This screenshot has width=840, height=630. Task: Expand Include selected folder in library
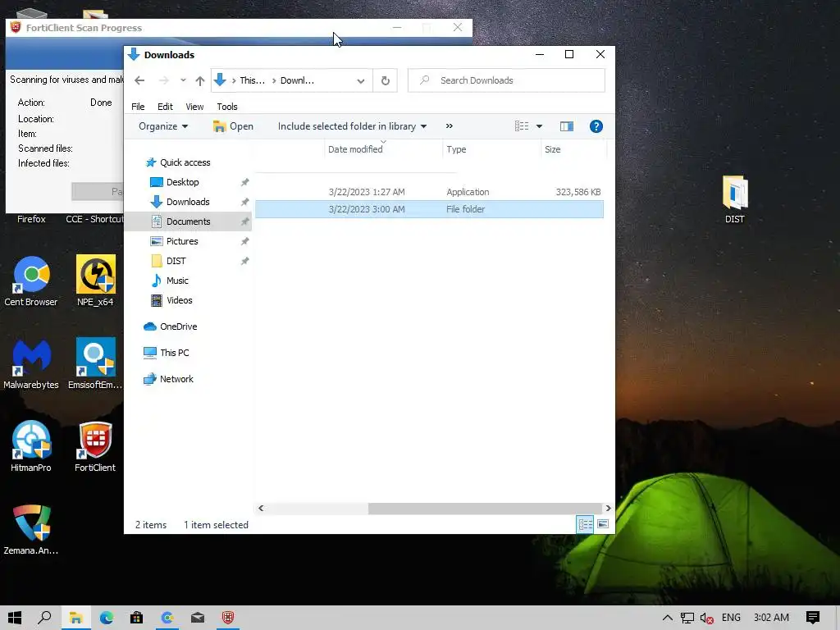[352, 126]
